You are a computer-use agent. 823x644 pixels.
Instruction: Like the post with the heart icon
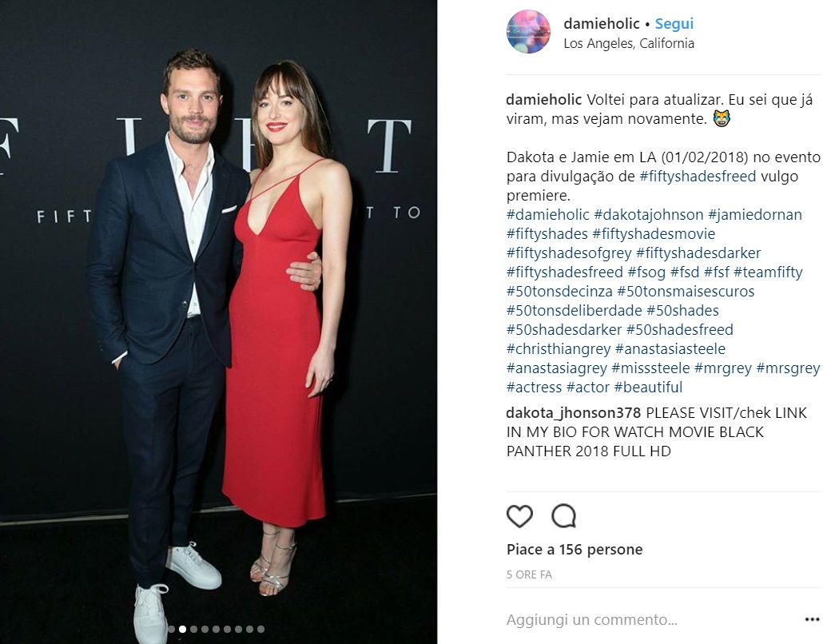[x=519, y=516]
